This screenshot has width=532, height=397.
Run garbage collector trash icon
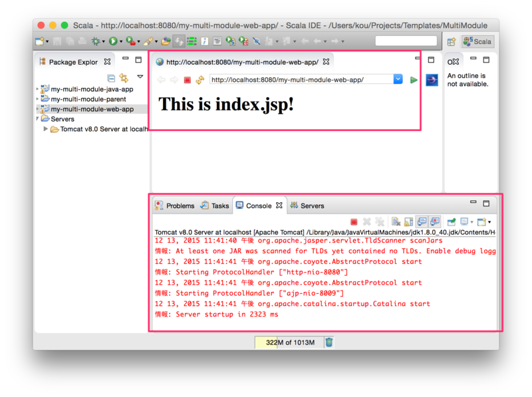pyautogui.click(x=329, y=342)
